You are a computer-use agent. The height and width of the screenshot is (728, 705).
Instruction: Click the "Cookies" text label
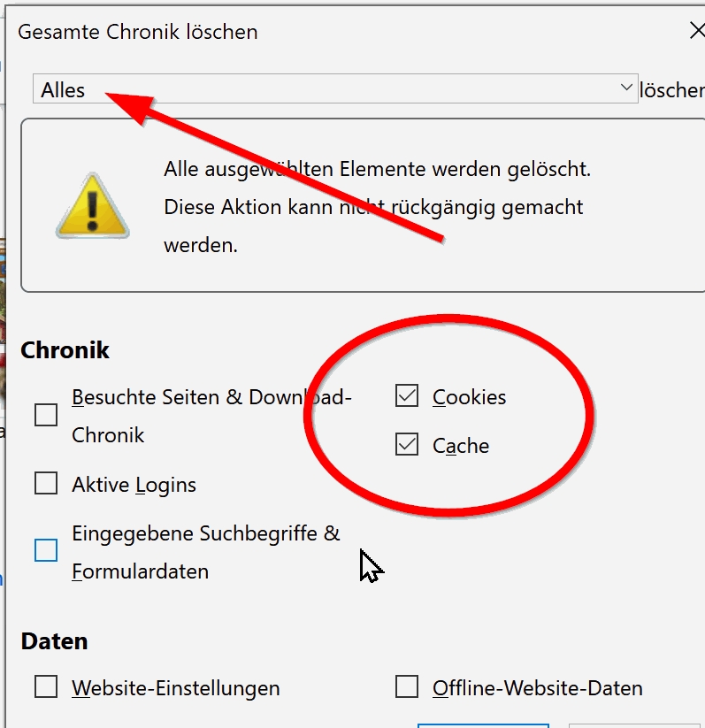(469, 397)
